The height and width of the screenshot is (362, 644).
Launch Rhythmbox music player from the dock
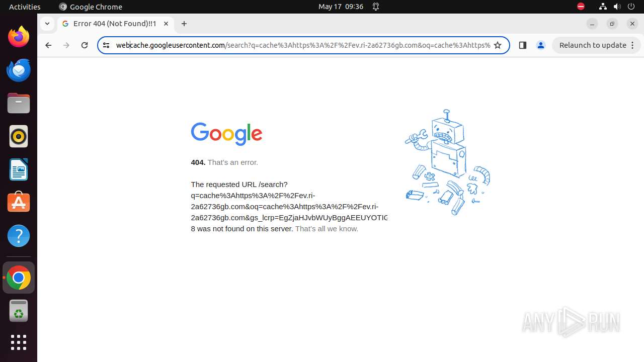[x=19, y=136]
